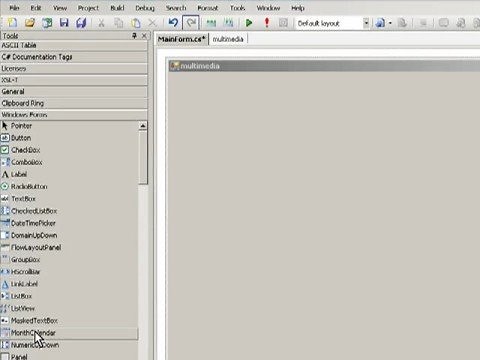Expand the C# Documentation Tags category

click(x=74, y=57)
